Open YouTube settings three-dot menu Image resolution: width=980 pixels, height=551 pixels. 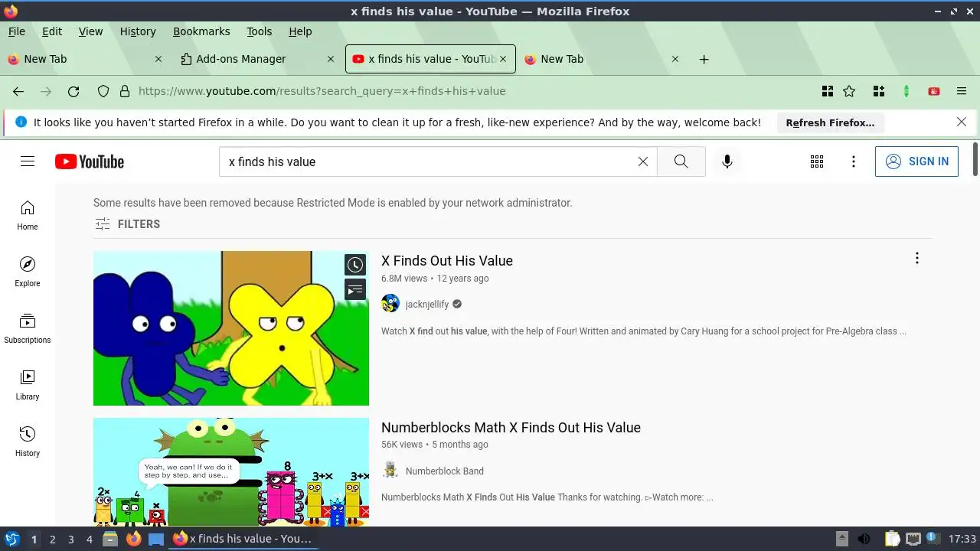(x=854, y=161)
